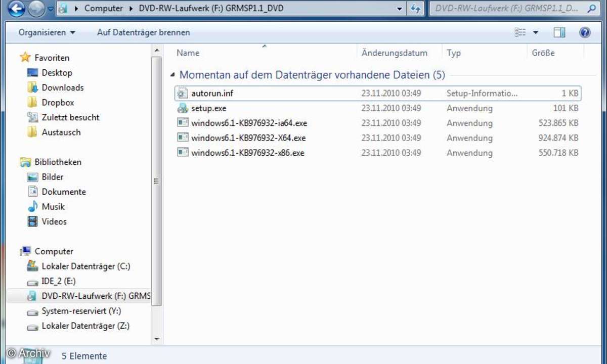Click the Zuletzt besucht icon
The image size is (607, 364).
tap(33, 117)
